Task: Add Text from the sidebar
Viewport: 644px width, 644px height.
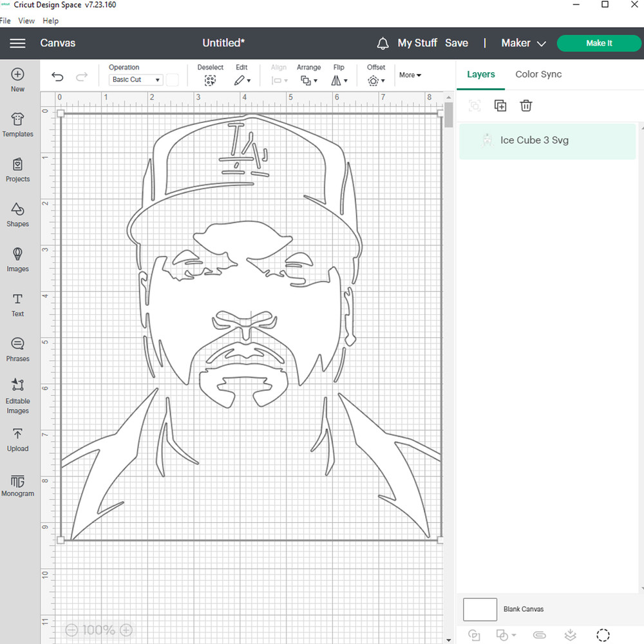Action: (x=17, y=304)
